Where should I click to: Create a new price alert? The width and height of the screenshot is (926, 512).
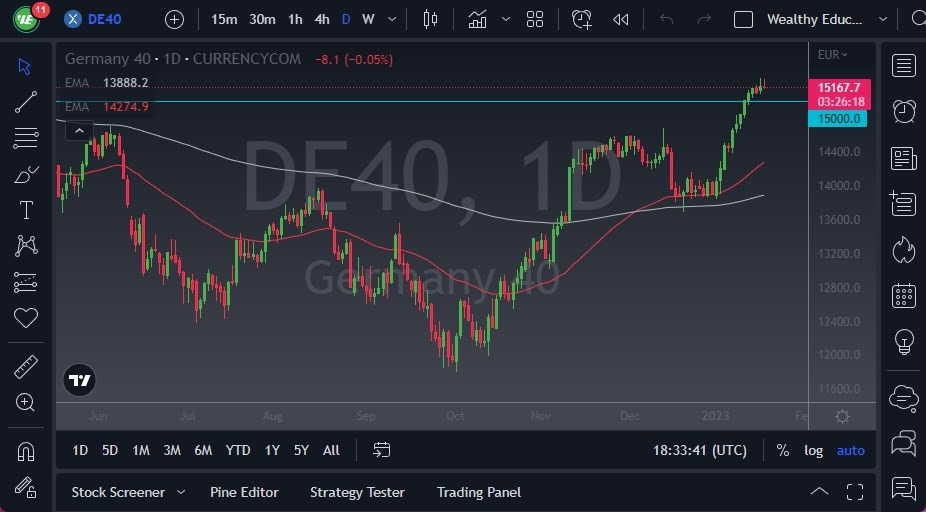(582, 19)
